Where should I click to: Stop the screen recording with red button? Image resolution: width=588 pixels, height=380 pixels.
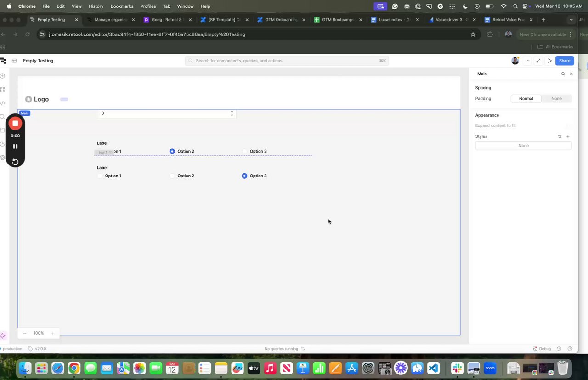(15, 124)
